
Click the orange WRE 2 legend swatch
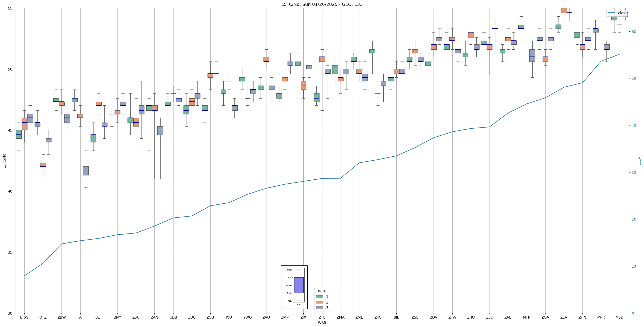[x=319, y=302]
